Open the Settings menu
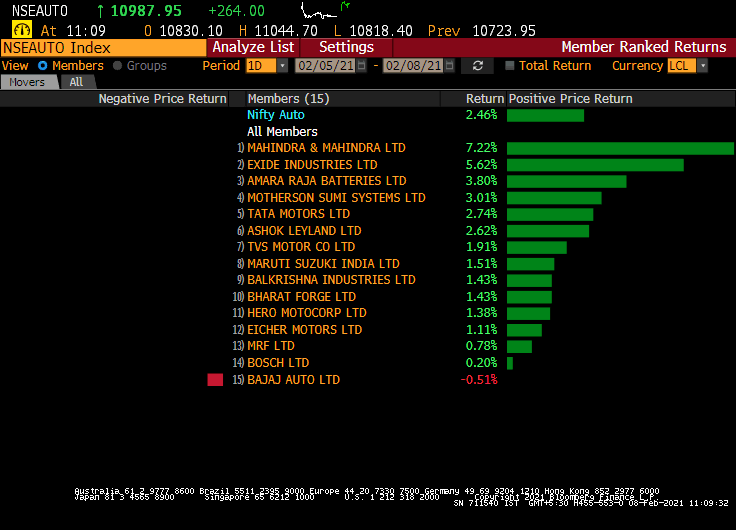Image resolution: width=736 pixels, height=530 pixels. tap(346, 47)
